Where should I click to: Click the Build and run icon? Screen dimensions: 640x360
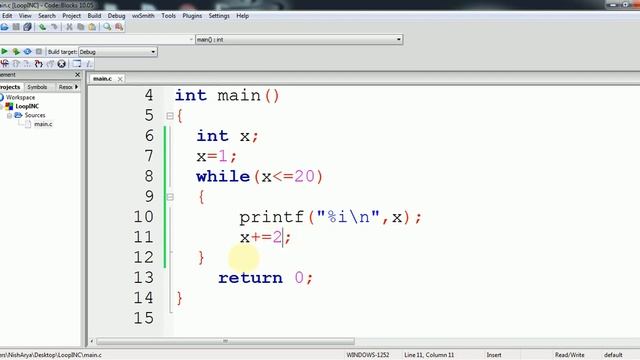[16, 51]
